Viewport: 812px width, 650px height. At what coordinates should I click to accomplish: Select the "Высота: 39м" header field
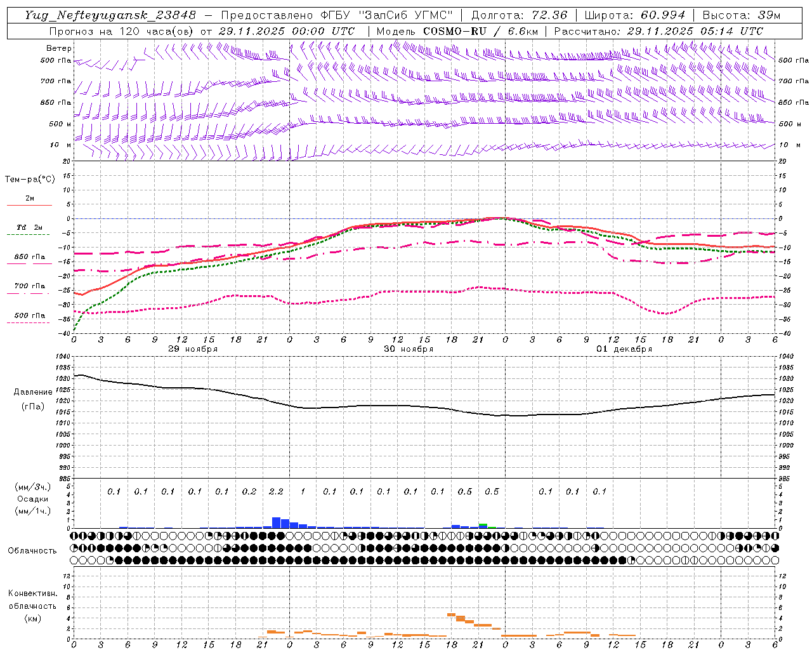pos(742,15)
